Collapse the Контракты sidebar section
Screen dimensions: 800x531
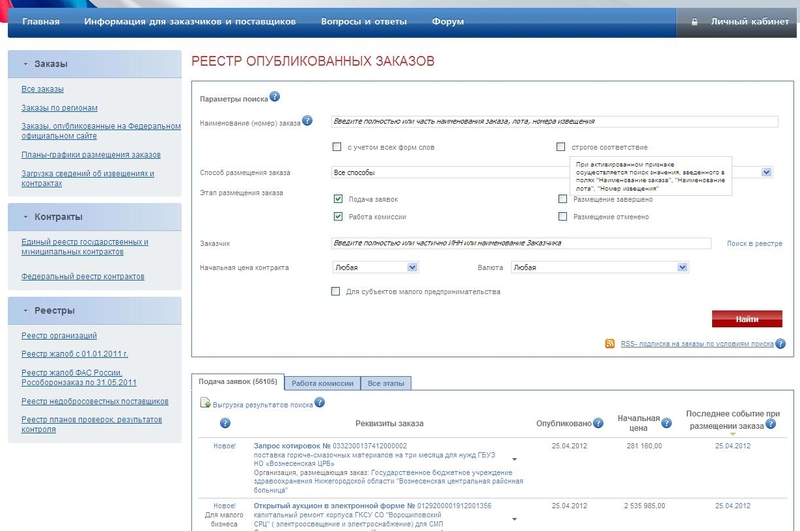pos(26,217)
